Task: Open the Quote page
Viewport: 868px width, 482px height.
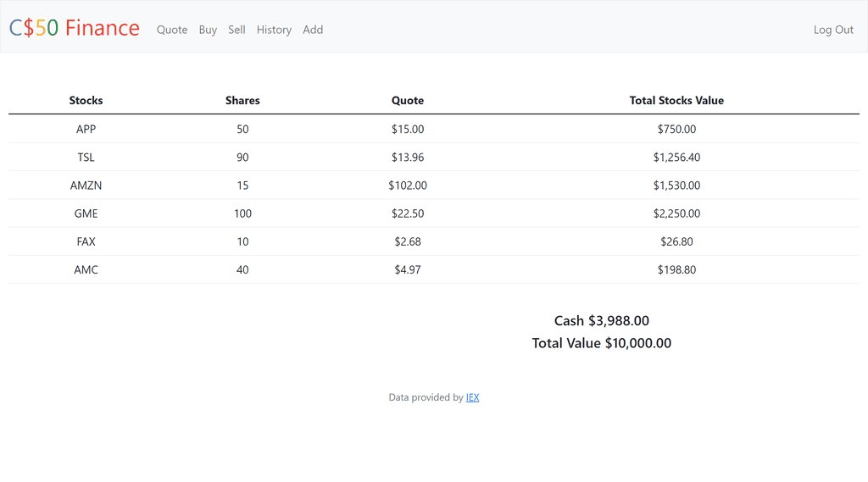Action: [171, 30]
